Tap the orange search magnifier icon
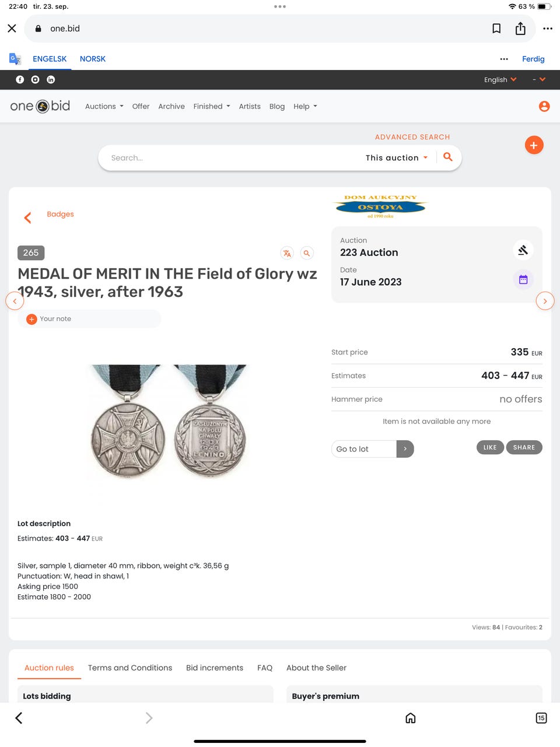The image size is (560, 747). (x=448, y=157)
